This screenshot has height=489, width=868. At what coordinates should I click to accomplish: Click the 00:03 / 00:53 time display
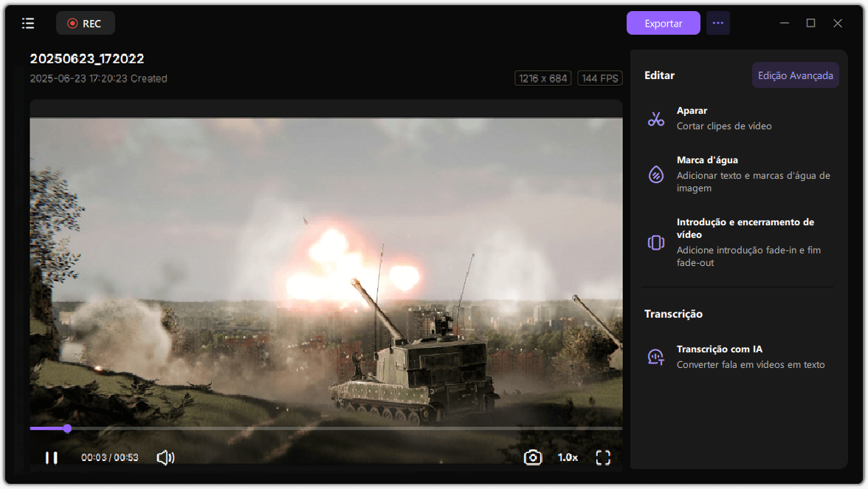point(109,458)
